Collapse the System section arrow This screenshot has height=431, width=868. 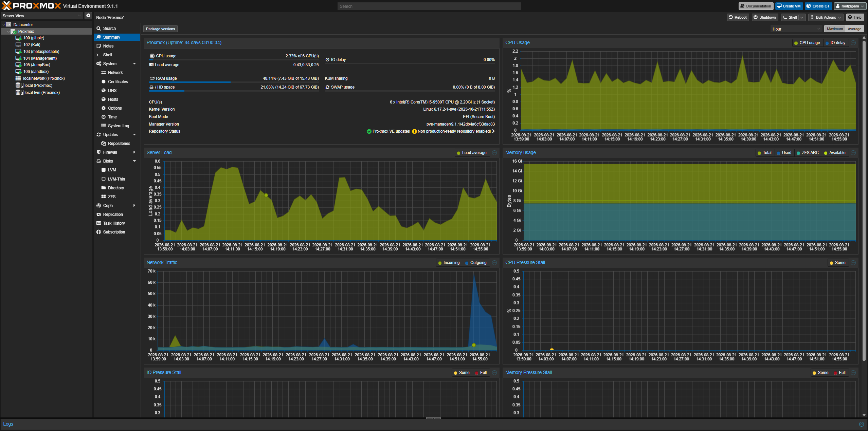(134, 64)
